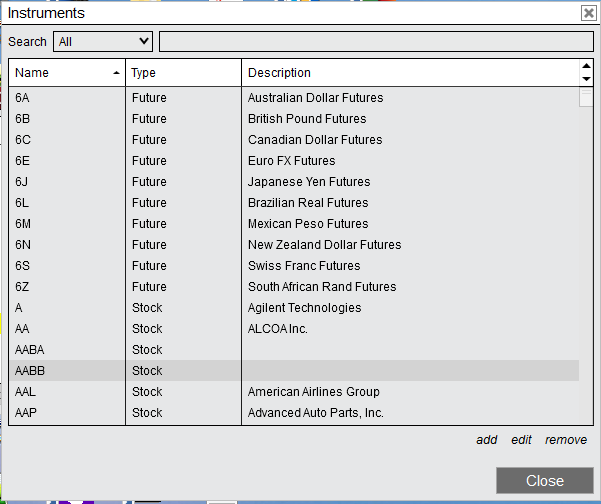Click the Name column header
Viewport: 601px width, 504px height.
[60, 73]
